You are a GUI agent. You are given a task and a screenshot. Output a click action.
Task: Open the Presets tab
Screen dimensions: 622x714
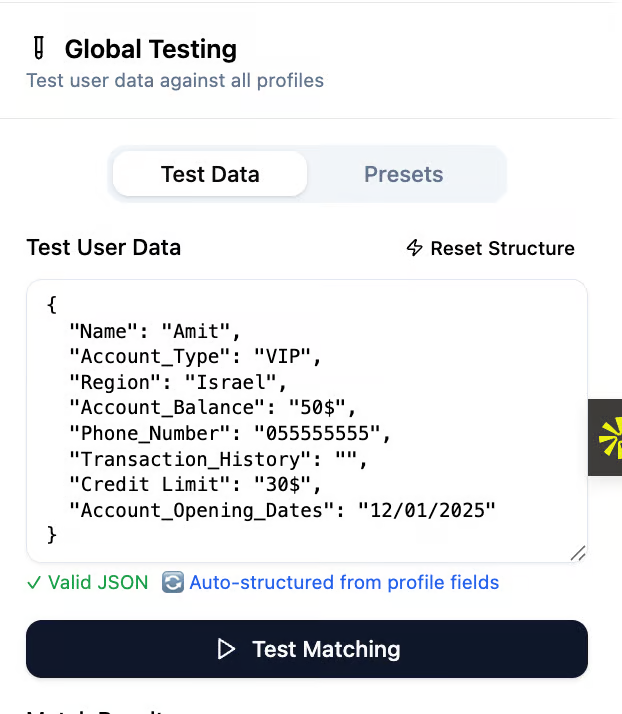pyautogui.click(x=403, y=174)
